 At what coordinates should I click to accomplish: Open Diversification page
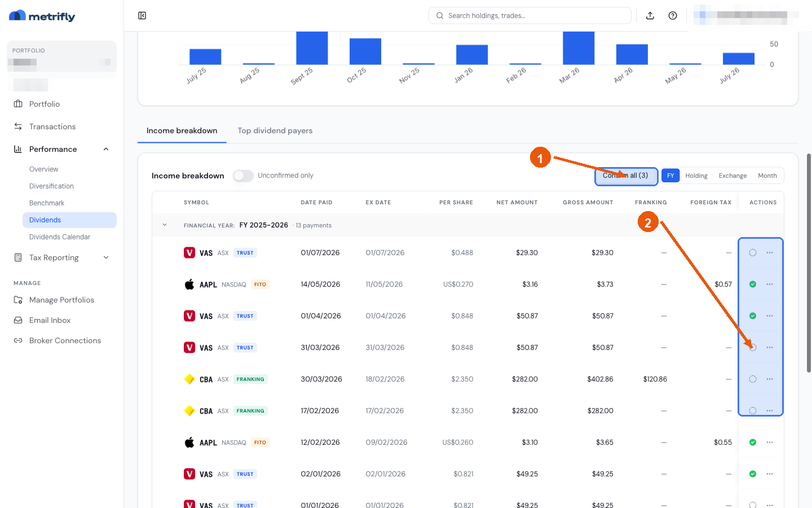51,186
